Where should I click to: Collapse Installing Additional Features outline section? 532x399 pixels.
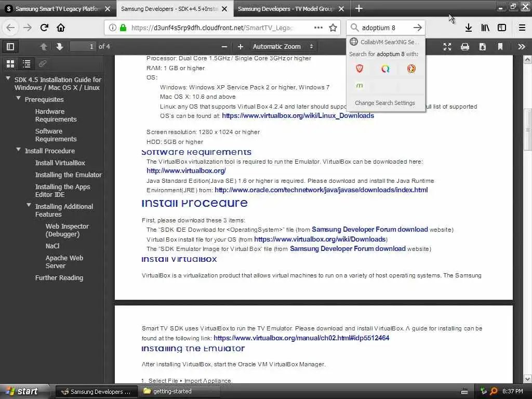click(29, 205)
